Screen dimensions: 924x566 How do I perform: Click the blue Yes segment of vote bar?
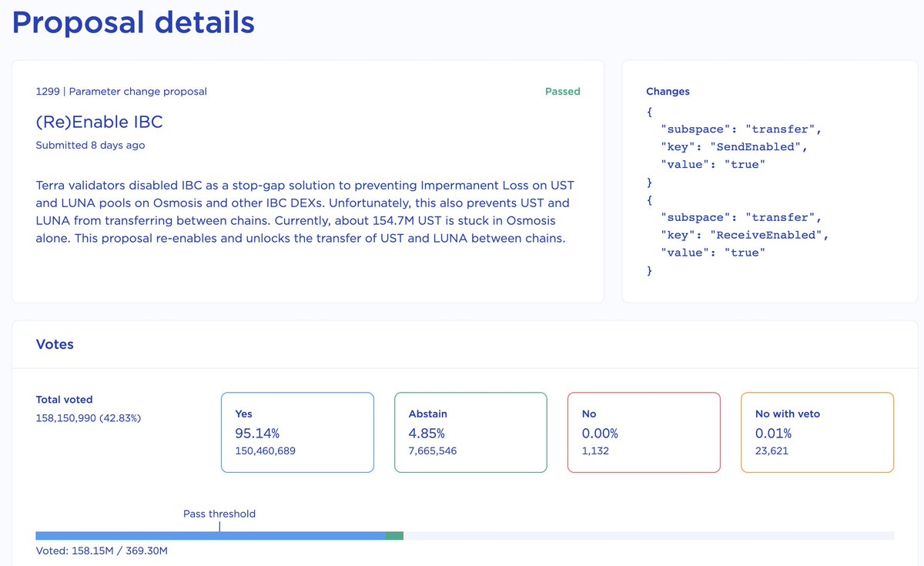pyautogui.click(x=210, y=535)
